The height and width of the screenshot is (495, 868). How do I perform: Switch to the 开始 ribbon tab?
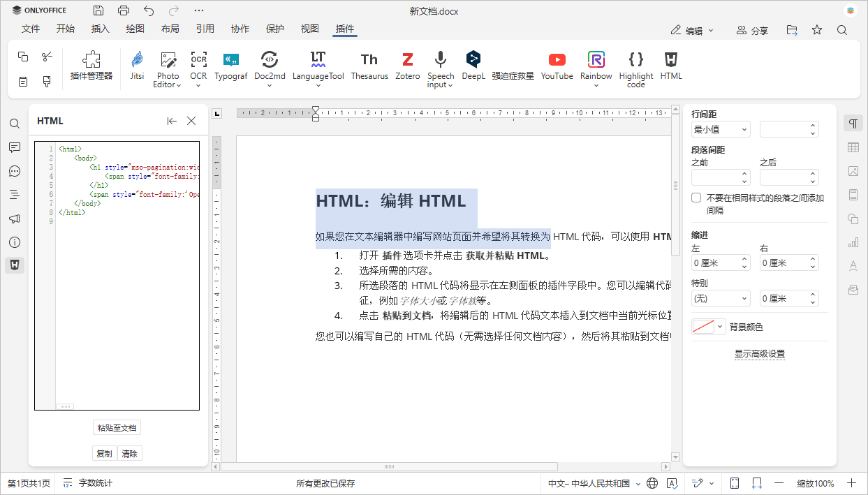66,29
